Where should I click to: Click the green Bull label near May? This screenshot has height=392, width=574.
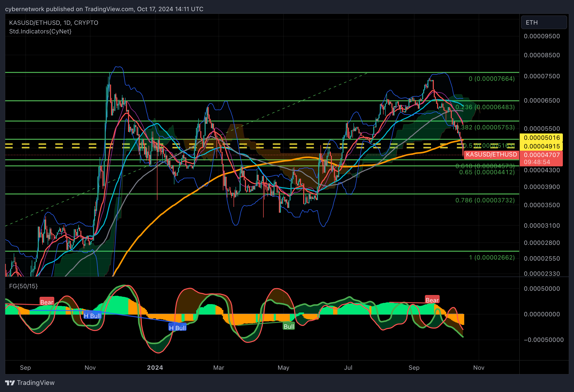pos(289,326)
